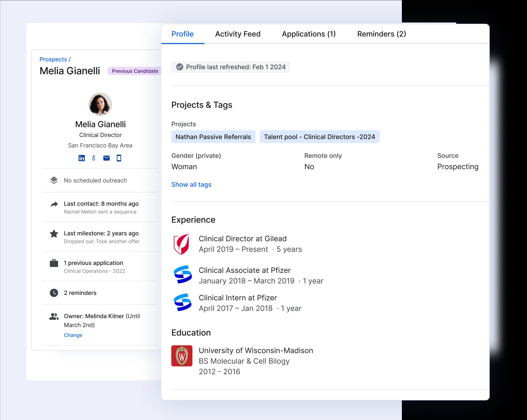Click the last contact arrow icon
Viewport: 527px width, 420px height.
[54, 204]
